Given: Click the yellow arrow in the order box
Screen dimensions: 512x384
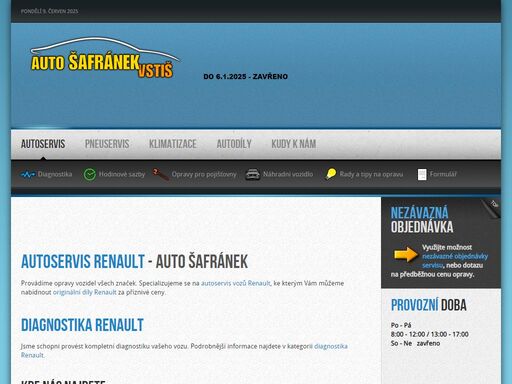Looking at the screenshot, I should [406, 255].
